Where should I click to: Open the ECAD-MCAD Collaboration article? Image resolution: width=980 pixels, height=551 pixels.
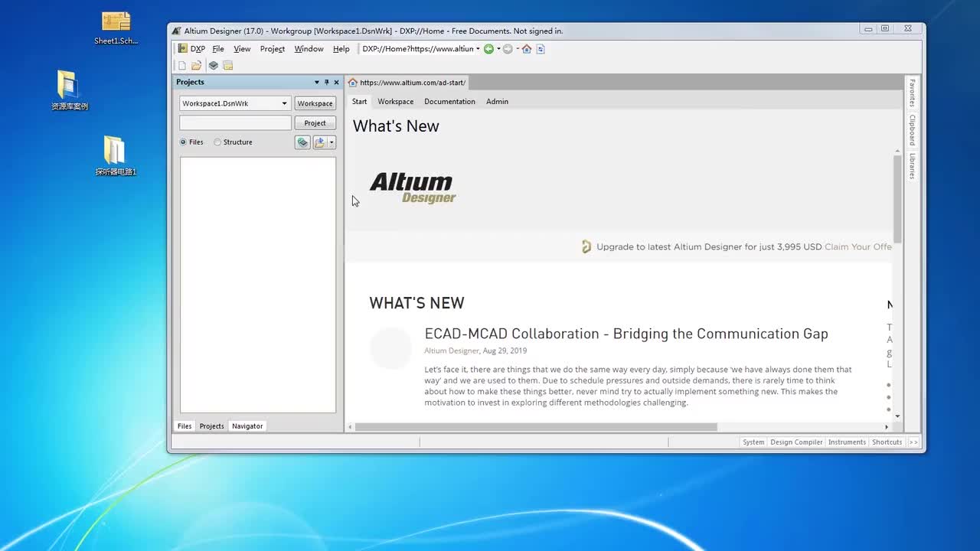pyautogui.click(x=626, y=334)
